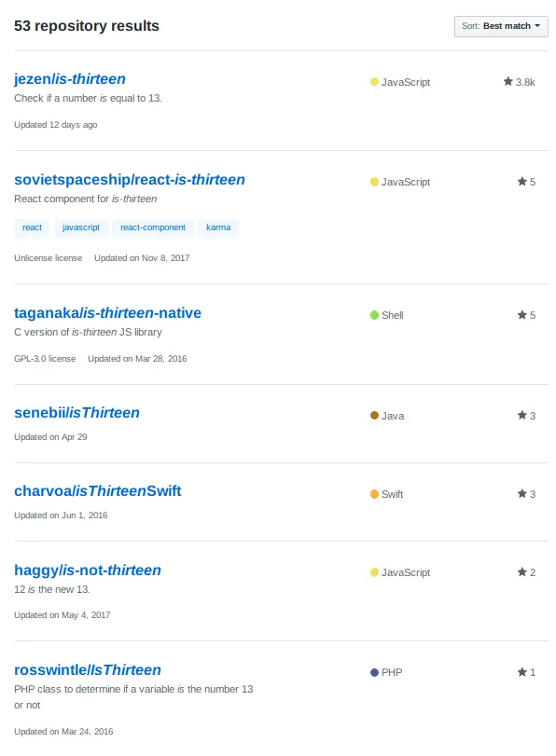Viewport: 556px width, 756px height.
Task: Select the react-component topic tag
Action: point(153,227)
